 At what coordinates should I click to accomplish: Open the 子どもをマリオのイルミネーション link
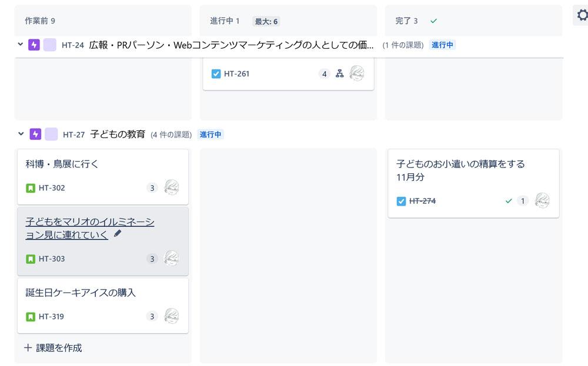[x=90, y=228]
